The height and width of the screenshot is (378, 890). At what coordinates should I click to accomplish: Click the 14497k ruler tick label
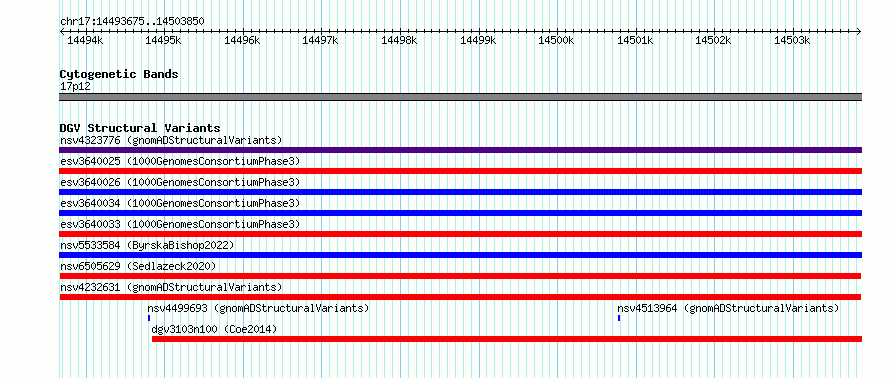321,40
